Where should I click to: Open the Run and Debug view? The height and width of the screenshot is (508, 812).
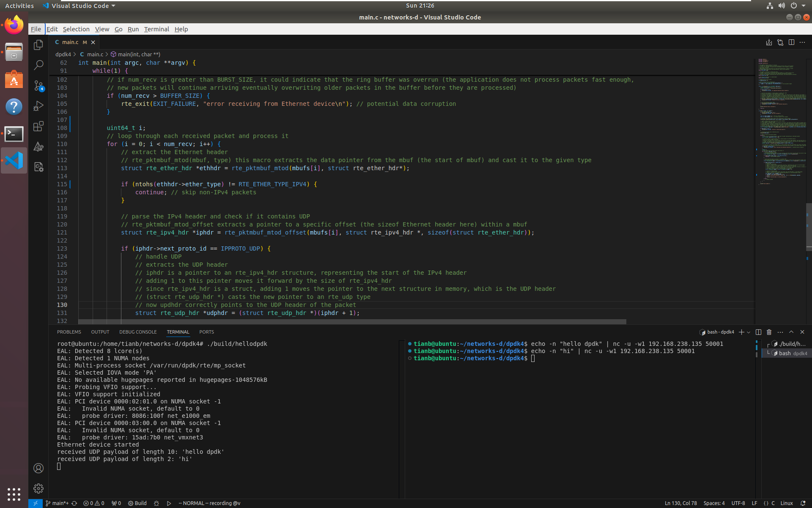(x=38, y=106)
